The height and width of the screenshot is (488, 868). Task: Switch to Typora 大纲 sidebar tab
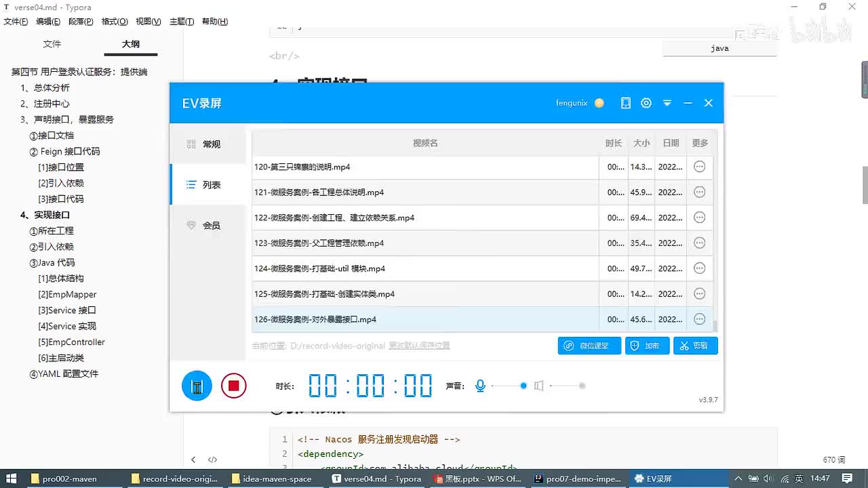click(x=131, y=44)
